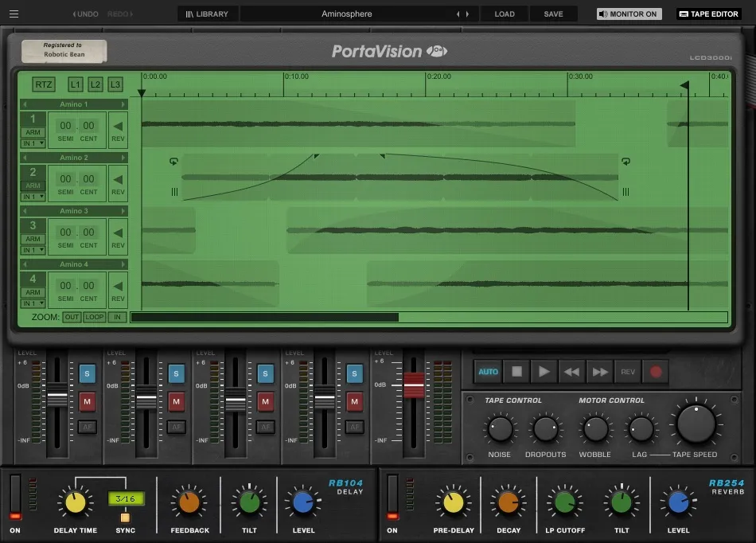
Task: Mute channel 1 with M button
Action: [87, 402]
